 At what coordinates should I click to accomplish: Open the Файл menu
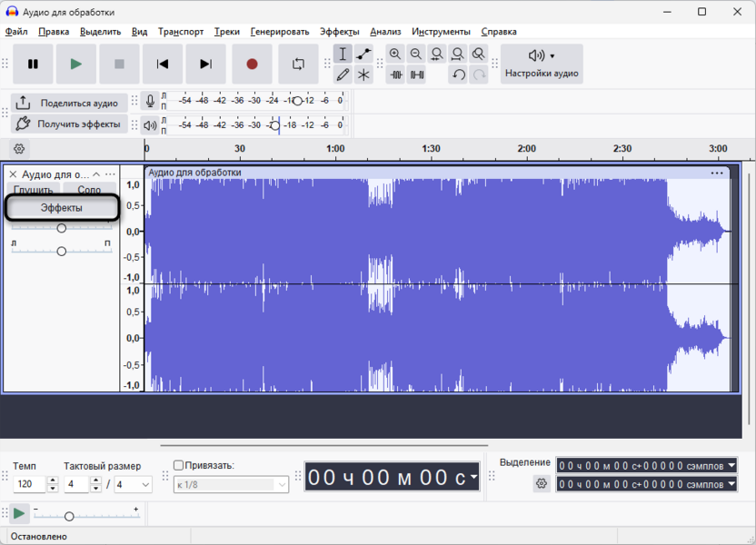[16, 31]
